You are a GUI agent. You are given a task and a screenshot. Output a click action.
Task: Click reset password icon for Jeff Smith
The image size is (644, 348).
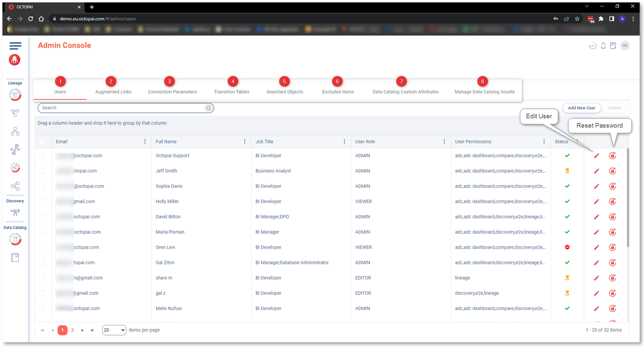click(x=612, y=171)
